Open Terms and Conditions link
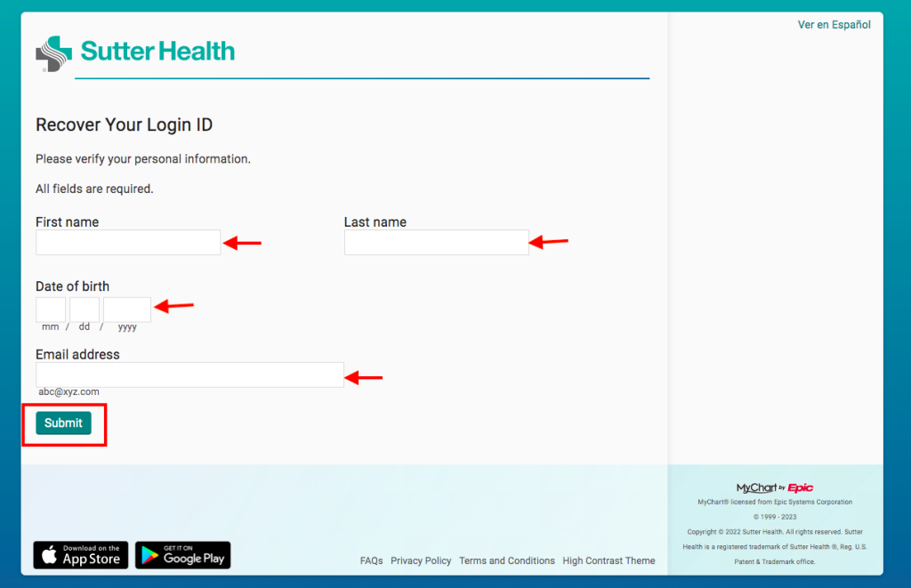911x588 pixels. 506,560
